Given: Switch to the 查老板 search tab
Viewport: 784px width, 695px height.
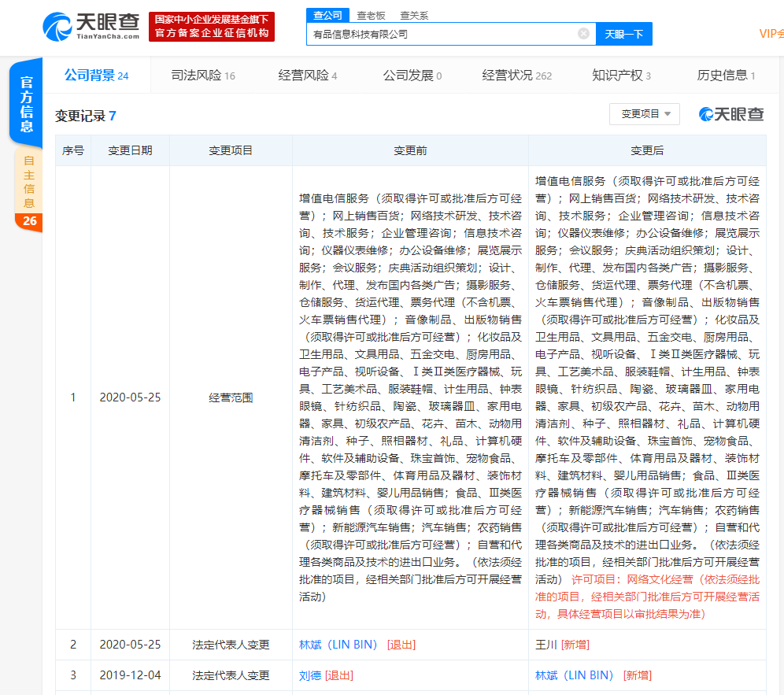Looking at the screenshot, I should coord(371,15).
